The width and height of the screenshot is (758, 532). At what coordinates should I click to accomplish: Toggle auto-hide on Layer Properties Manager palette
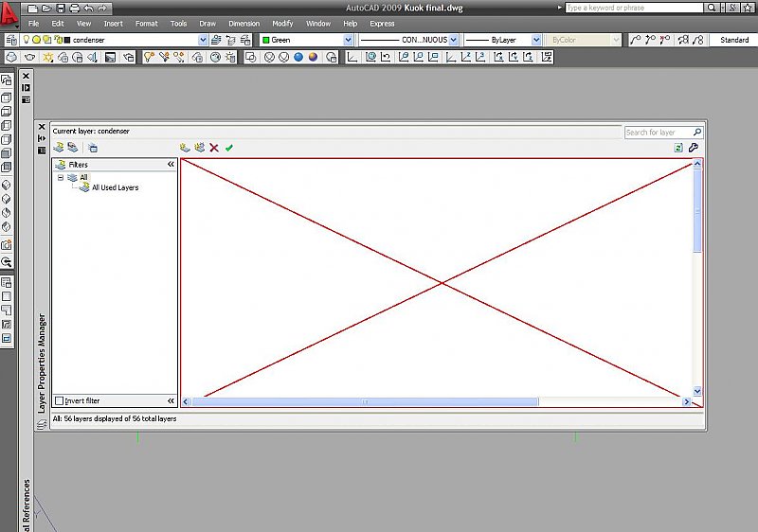point(42,138)
